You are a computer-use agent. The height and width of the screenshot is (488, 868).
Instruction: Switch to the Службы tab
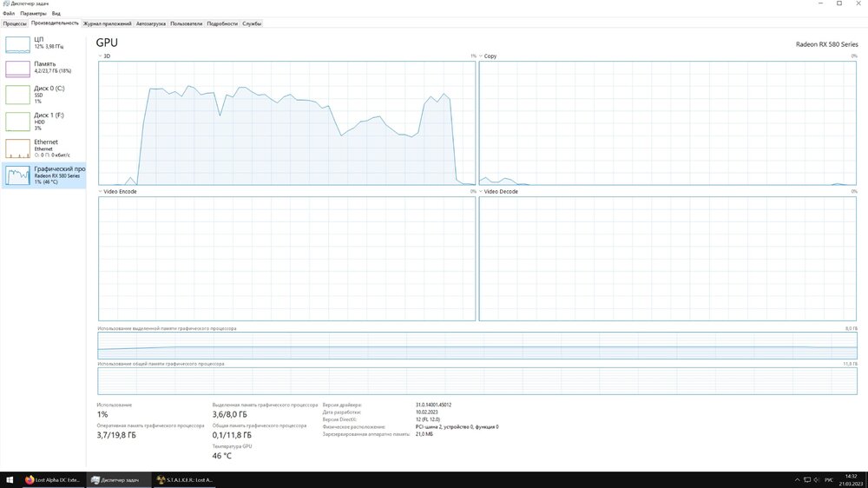coord(252,23)
